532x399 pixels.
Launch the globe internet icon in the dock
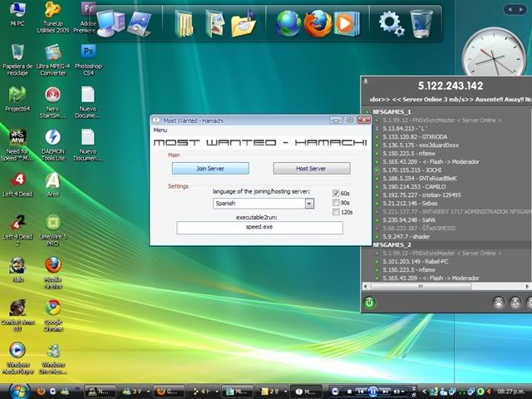(x=288, y=24)
